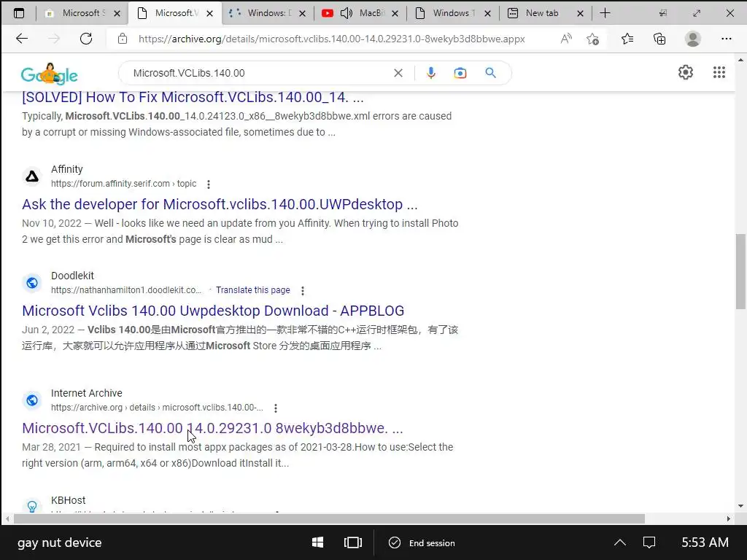Open the Google apps grid
The width and height of the screenshot is (747, 560).
719,72
